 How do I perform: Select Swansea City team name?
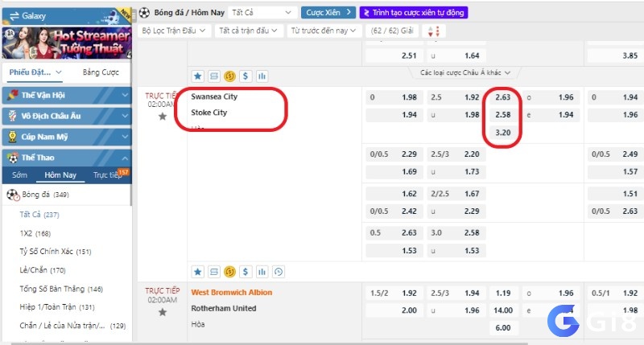click(214, 97)
